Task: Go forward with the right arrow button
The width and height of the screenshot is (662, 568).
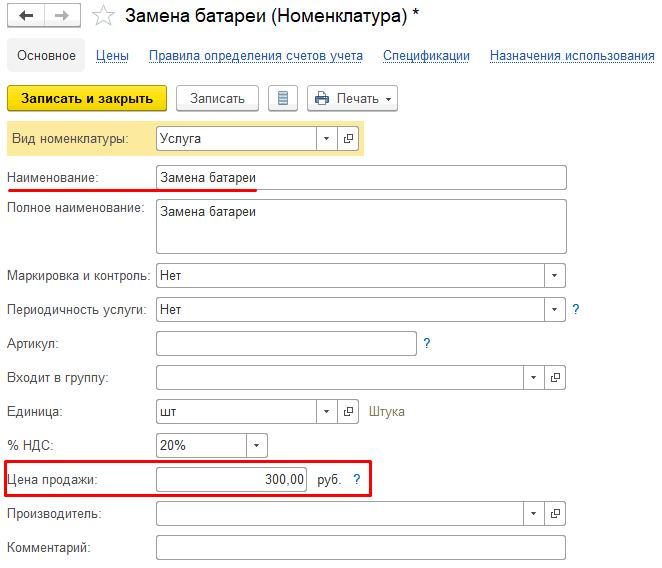Action: tap(62, 16)
